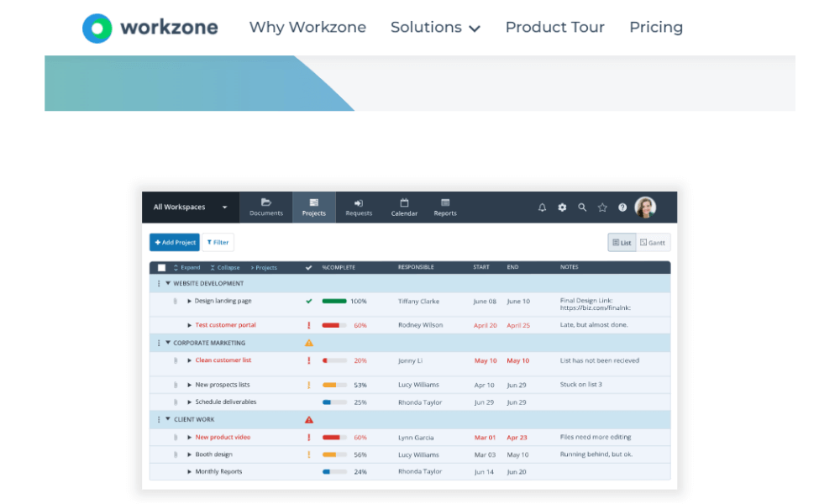
Task: Switch to List view
Action: [622, 243]
